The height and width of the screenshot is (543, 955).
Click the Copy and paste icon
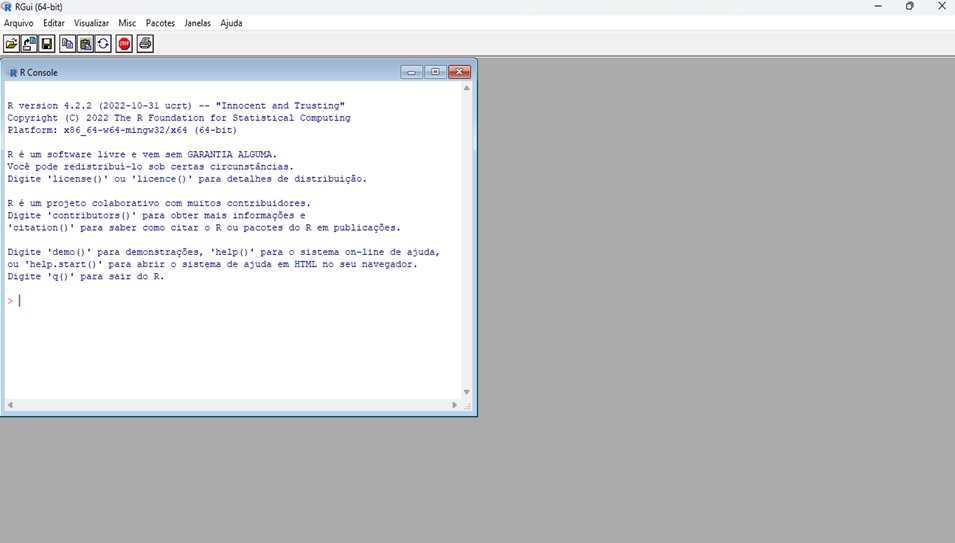[x=103, y=44]
